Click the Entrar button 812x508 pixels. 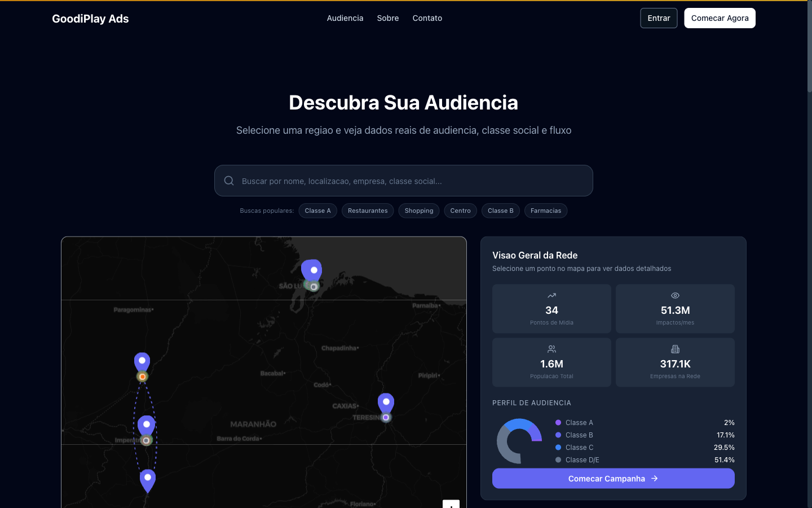tap(659, 18)
